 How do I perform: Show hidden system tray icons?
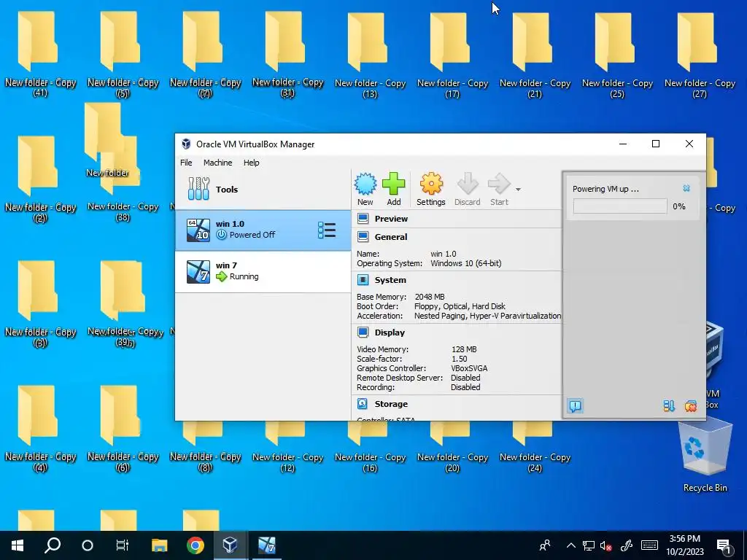(x=570, y=545)
